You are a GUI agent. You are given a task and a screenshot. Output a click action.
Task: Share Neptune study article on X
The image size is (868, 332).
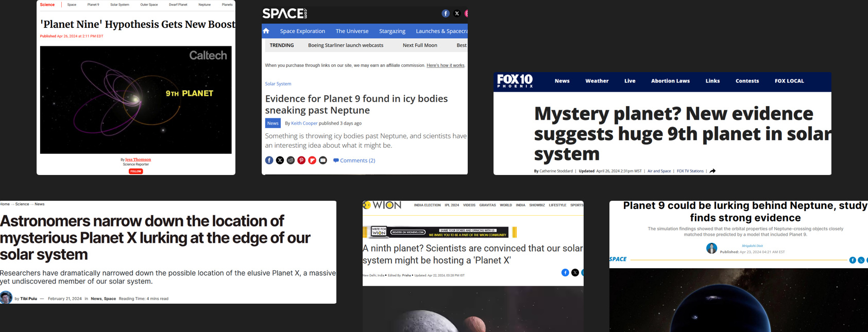[861, 260]
